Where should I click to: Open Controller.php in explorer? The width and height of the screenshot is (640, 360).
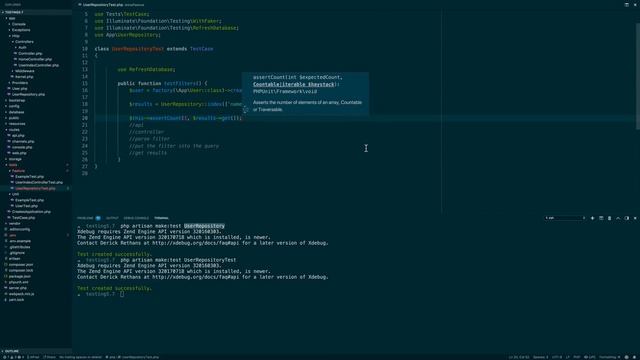point(30,53)
